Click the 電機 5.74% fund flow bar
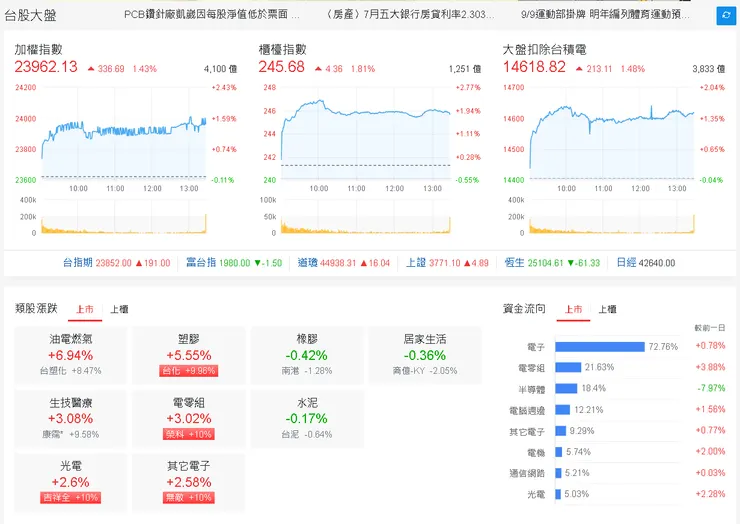740x524 pixels. point(559,452)
